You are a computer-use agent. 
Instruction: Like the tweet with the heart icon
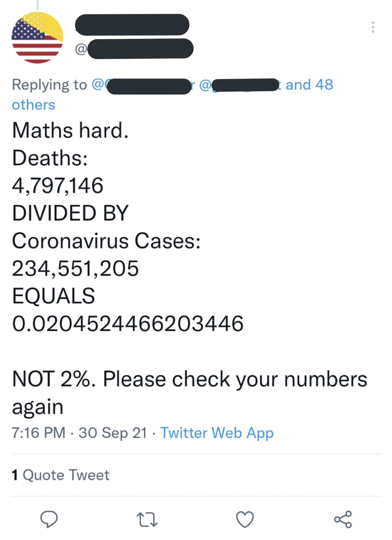pyautogui.click(x=245, y=519)
